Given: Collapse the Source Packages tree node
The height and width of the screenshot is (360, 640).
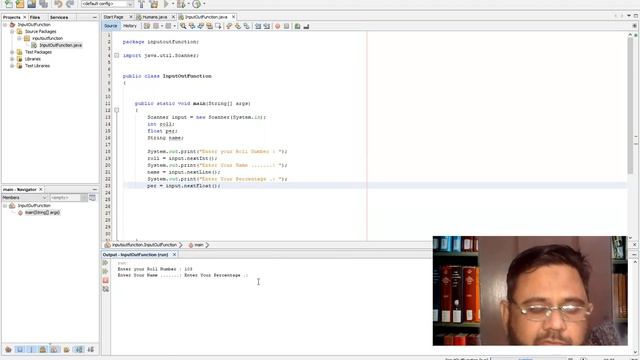Looking at the screenshot, I should [12, 31].
